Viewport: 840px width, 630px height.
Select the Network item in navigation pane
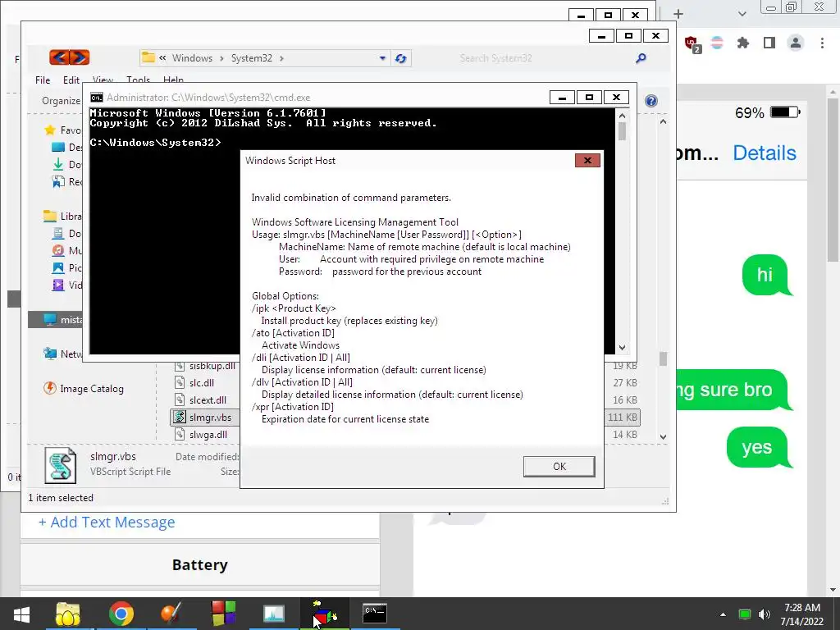(x=62, y=354)
